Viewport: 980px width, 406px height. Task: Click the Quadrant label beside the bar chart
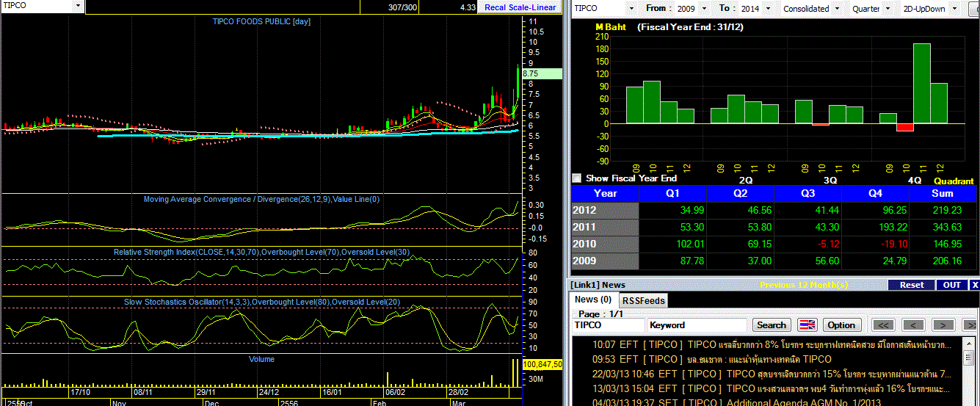(954, 181)
